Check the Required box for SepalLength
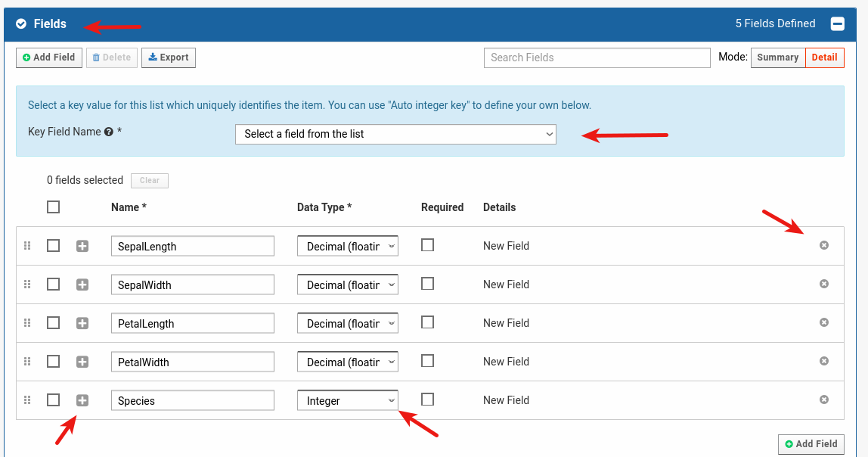 (x=427, y=245)
